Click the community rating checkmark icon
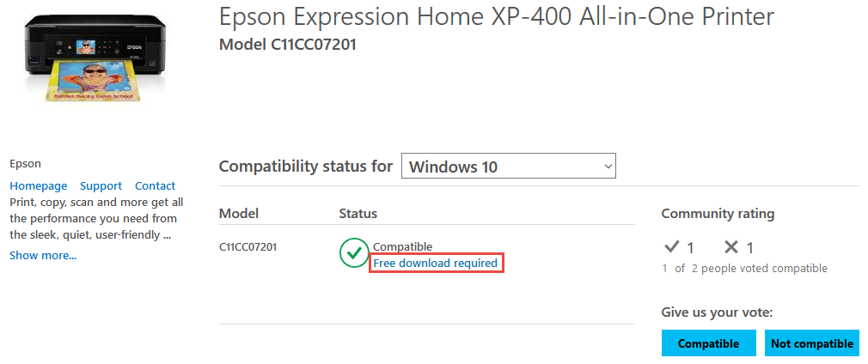868x364 pixels. click(671, 247)
